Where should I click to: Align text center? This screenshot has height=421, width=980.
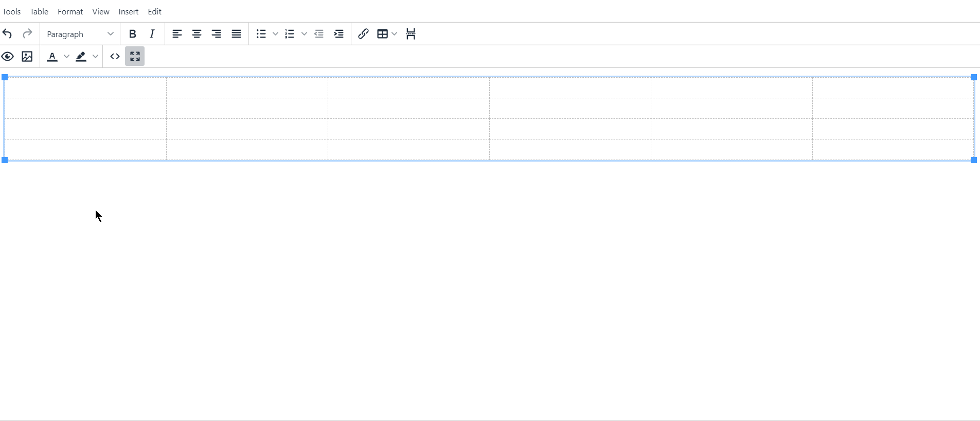point(197,34)
